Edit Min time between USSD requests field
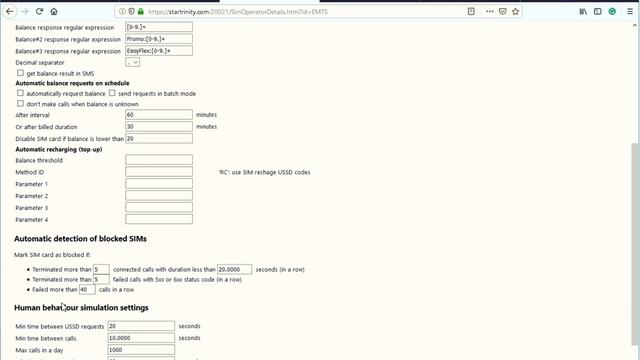Image resolution: width=640 pixels, height=360 pixels. point(141,326)
